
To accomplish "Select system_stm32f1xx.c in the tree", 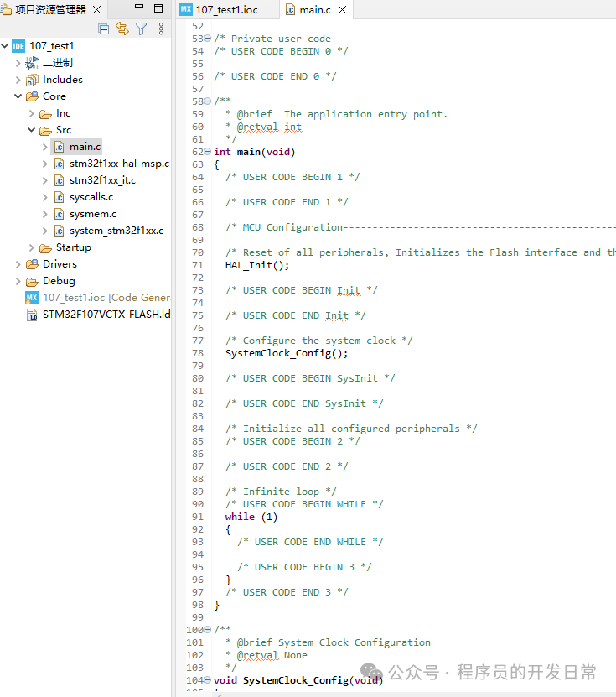I will click(116, 231).
